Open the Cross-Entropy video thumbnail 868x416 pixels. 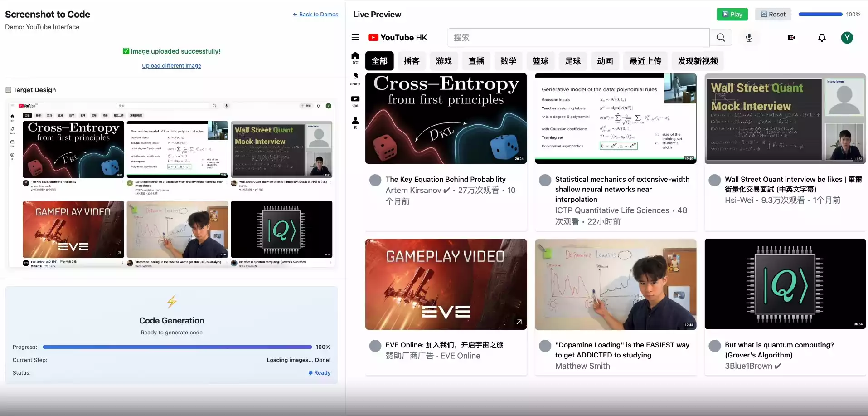click(446, 118)
